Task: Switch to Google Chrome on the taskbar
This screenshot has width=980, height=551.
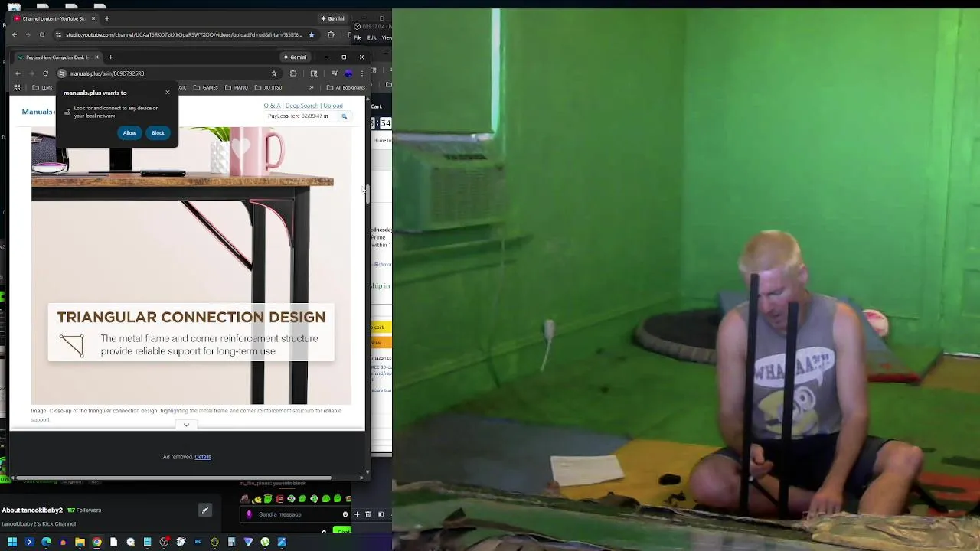Action: point(96,543)
